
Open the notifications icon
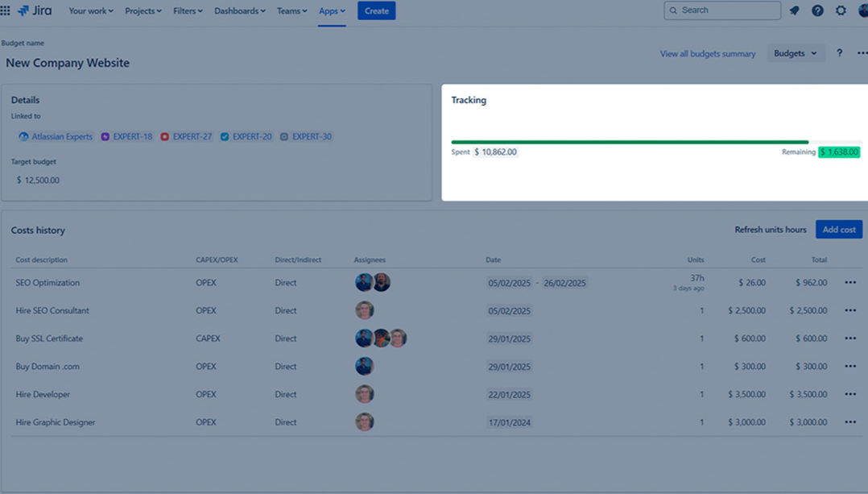point(795,10)
